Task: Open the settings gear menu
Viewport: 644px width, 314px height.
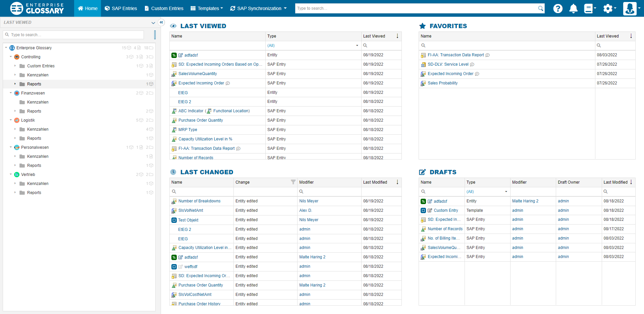Action: [609, 8]
